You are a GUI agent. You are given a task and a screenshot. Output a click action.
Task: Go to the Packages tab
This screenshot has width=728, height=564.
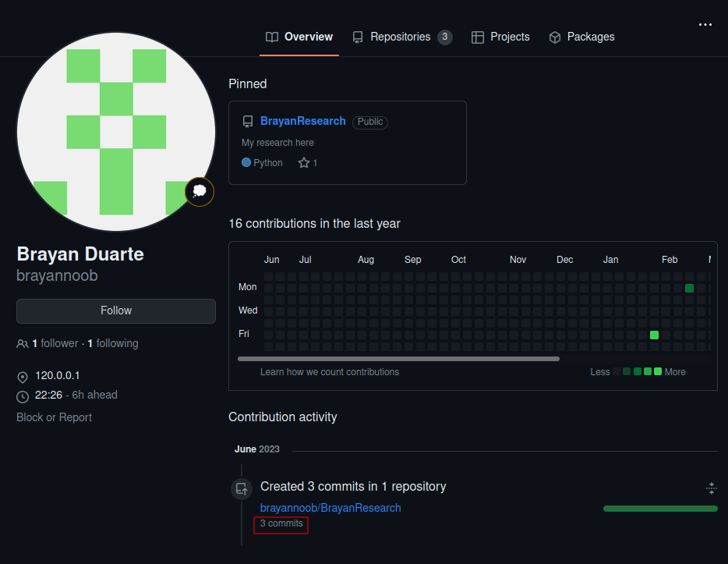581,37
